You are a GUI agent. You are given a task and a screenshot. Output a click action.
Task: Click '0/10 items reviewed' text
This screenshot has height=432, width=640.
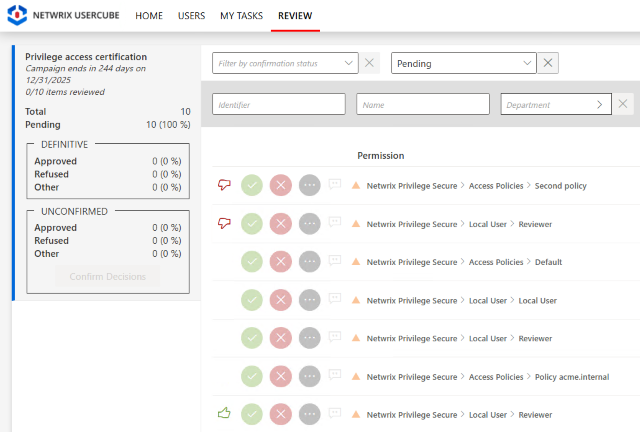coord(65,92)
